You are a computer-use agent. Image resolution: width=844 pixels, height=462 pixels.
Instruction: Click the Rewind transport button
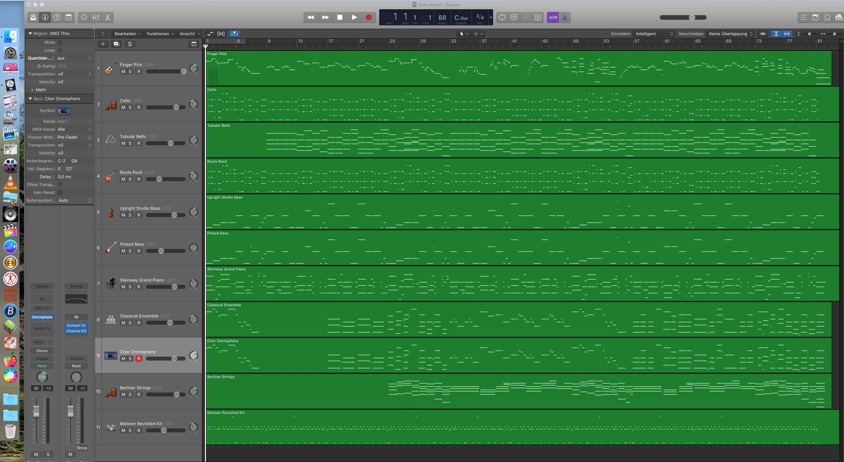(311, 17)
